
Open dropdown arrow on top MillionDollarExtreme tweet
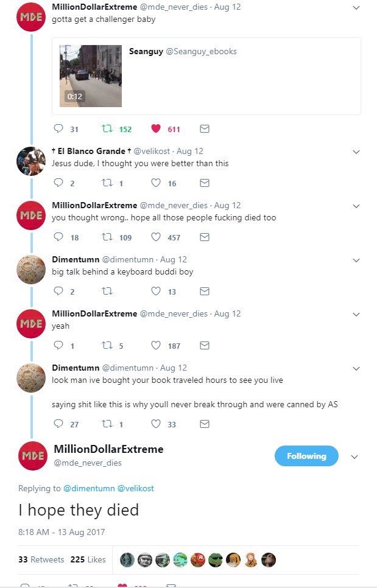356,8
